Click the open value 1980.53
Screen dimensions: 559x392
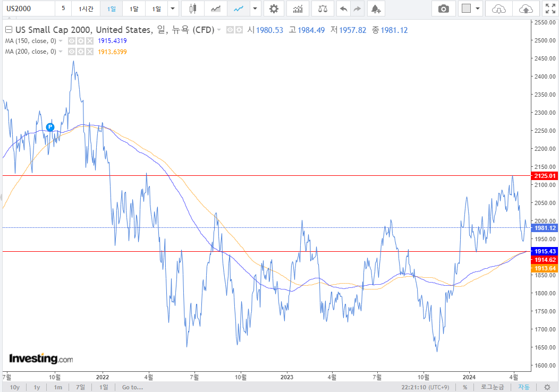pyautogui.click(x=269, y=30)
